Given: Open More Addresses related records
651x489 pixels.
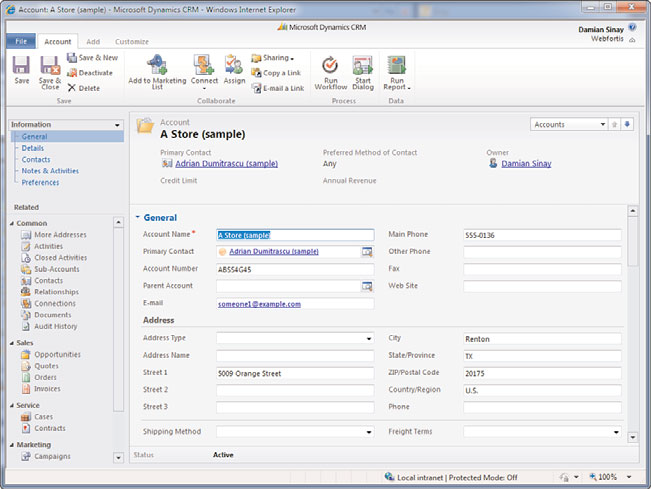Looking at the screenshot, I should [54, 235].
